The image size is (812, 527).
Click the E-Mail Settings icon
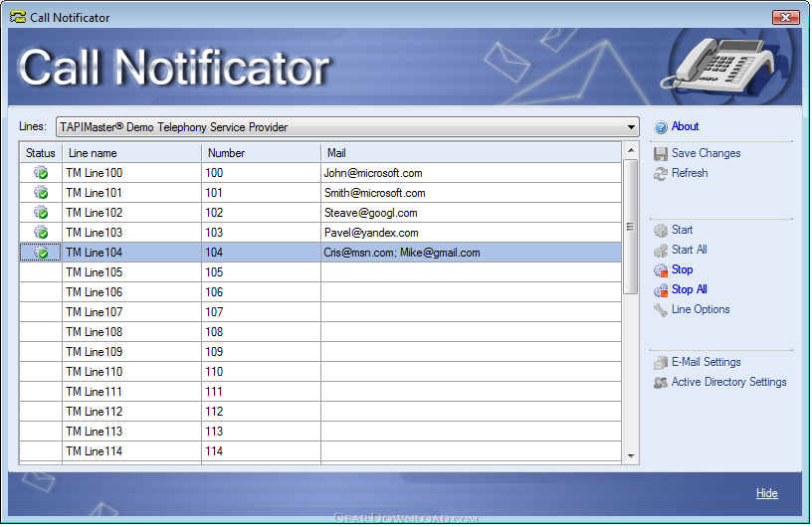tap(661, 363)
